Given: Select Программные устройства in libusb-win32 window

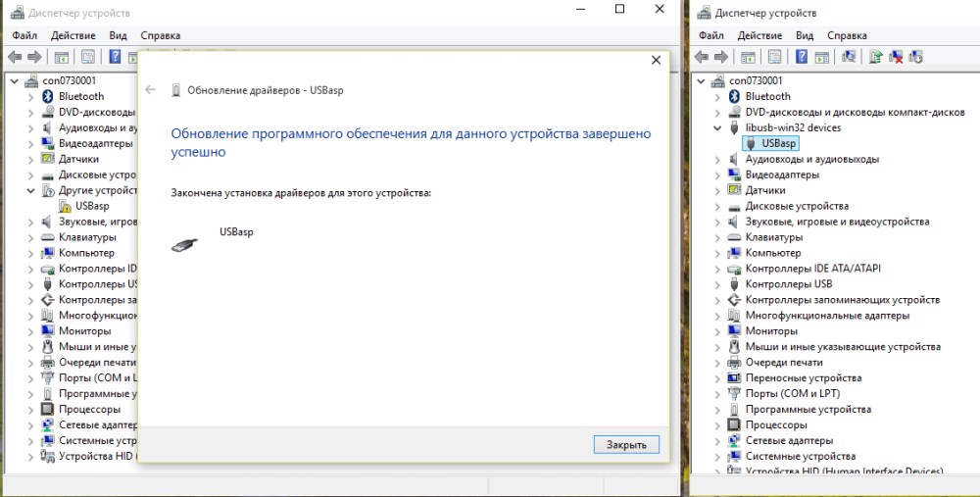Looking at the screenshot, I should [x=808, y=409].
